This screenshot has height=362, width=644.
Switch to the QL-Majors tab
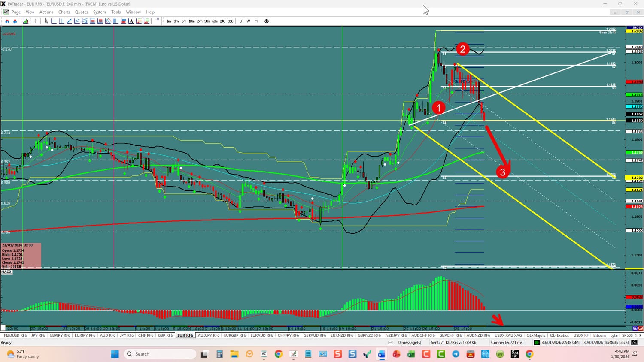click(536, 335)
